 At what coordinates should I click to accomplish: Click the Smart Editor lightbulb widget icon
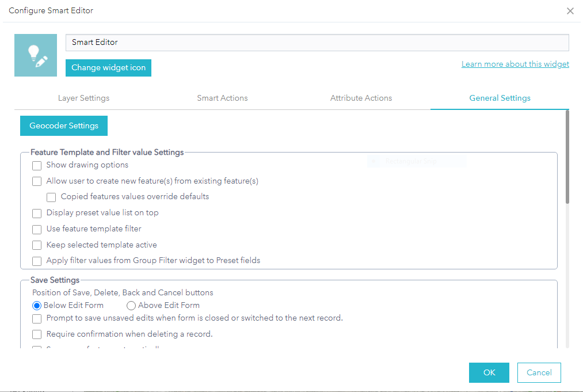click(36, 55)
